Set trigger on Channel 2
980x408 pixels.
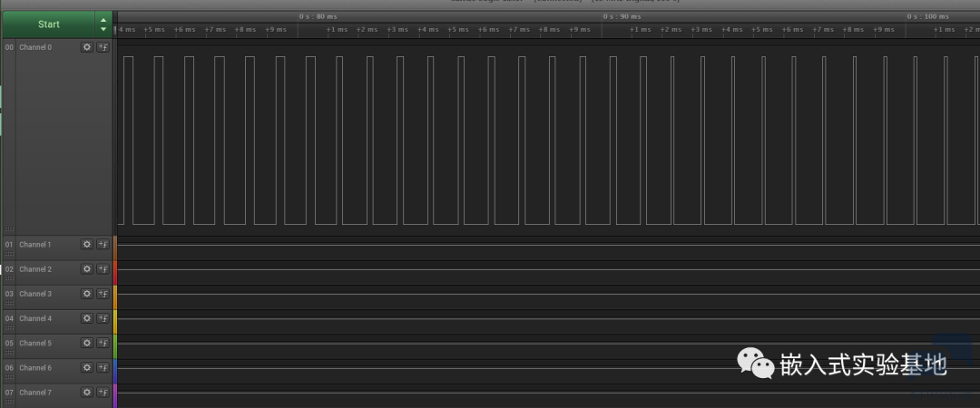point(103,268)
